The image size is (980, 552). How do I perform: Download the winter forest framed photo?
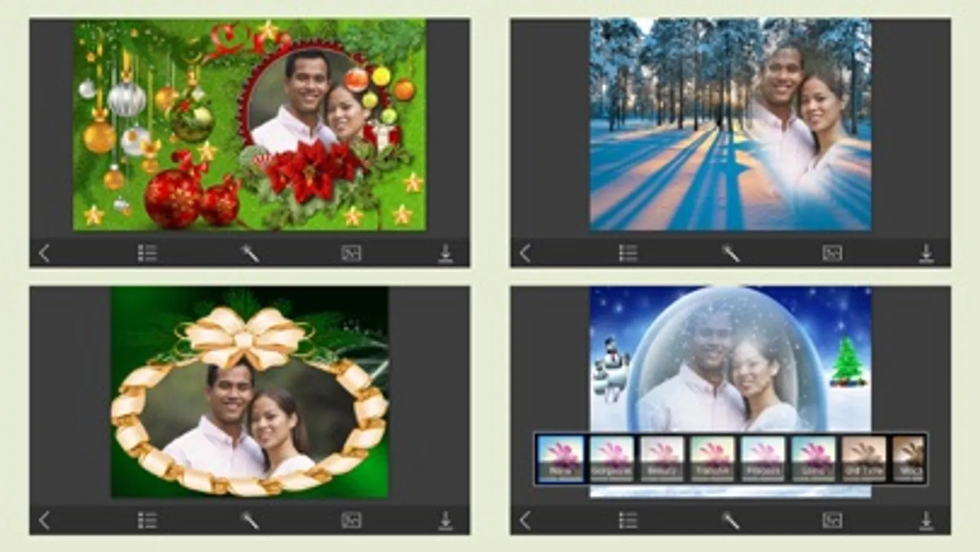click(927, 253)
